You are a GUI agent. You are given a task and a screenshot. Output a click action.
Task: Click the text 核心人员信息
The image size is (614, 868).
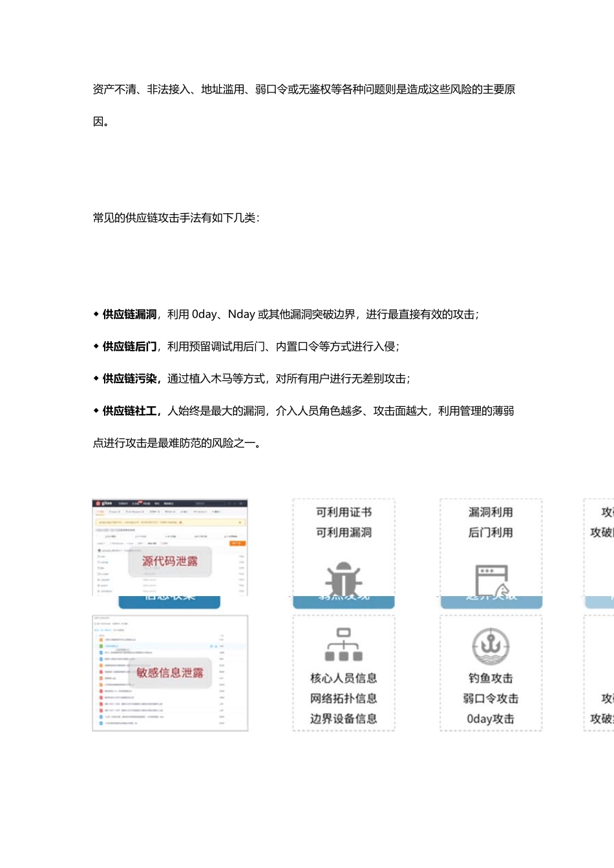tap(344, 678)
